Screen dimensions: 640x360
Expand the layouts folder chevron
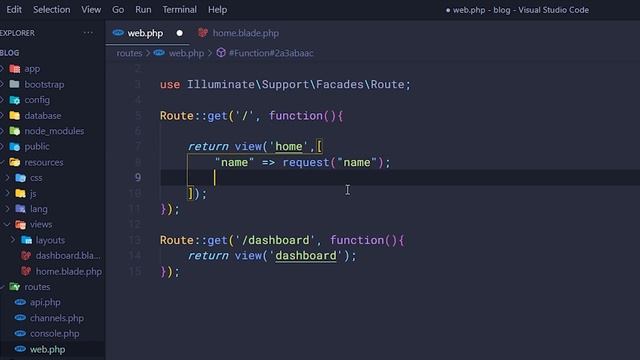pyautogui.click(x=13, y=240)
